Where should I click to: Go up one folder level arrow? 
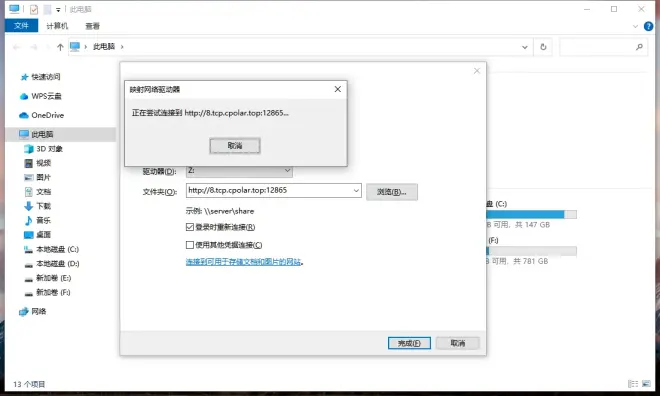pyautogui.click(x=60, y=47)
